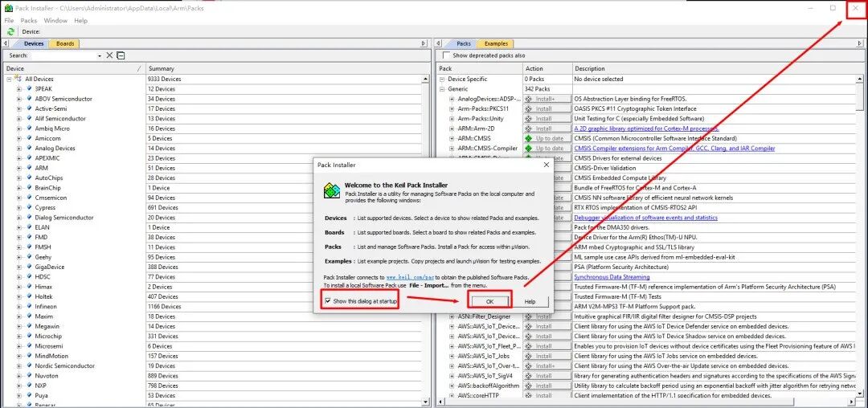Switch to the Examples tab
The image size is (868, 408).
click(x=496, y=43)
